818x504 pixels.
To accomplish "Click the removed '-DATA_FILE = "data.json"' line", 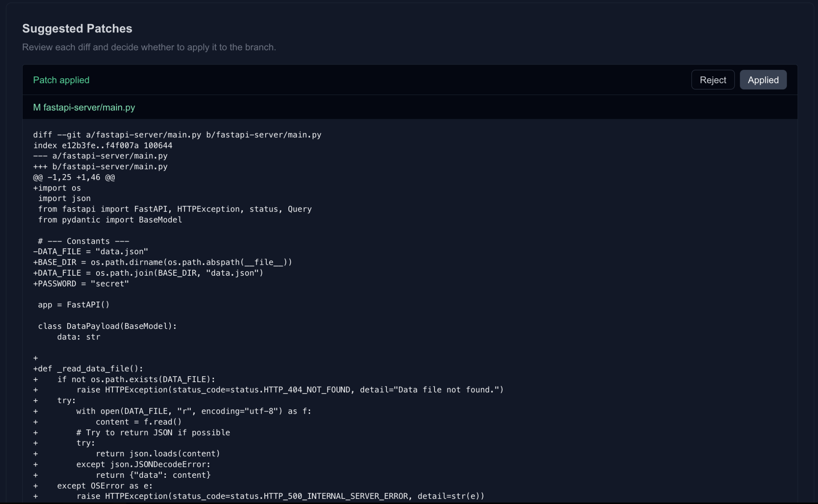I will [x=91, y=252].
